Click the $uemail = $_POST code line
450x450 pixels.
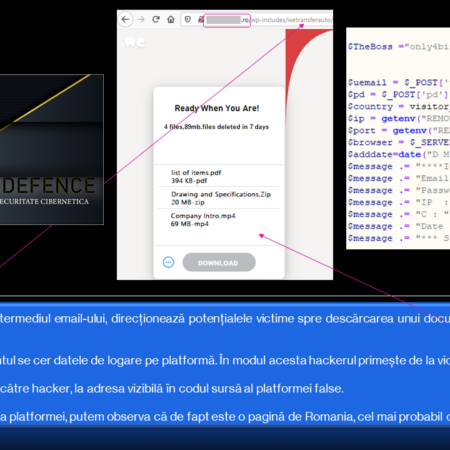pos(399,82)
